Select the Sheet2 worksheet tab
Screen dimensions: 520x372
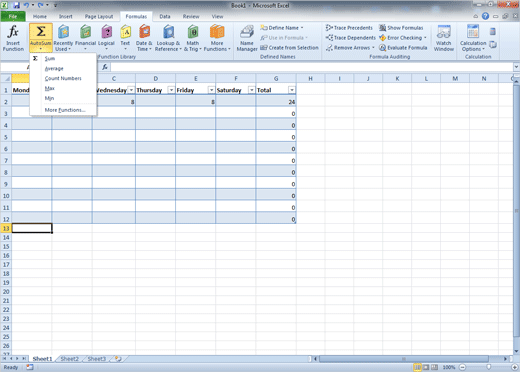point(69,359)
